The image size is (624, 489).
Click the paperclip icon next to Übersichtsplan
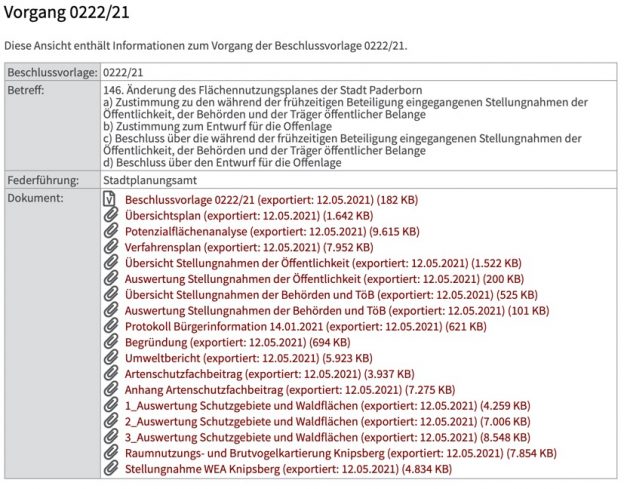tap(111, 215)
